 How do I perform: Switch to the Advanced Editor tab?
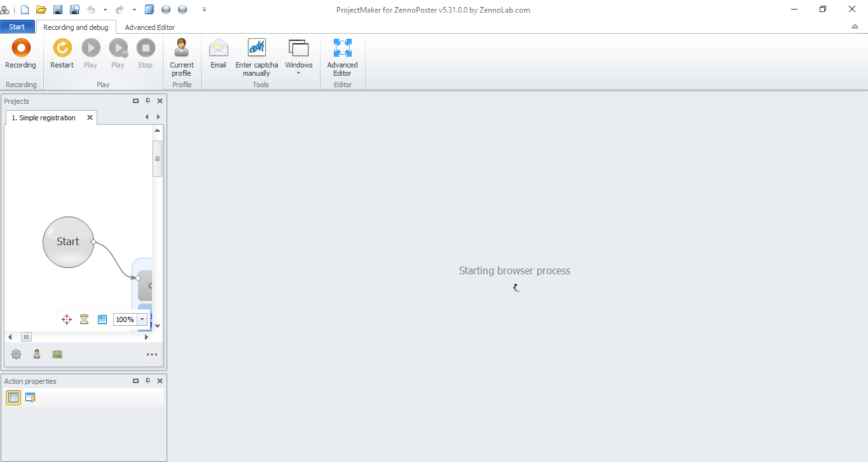click(150, 27)
